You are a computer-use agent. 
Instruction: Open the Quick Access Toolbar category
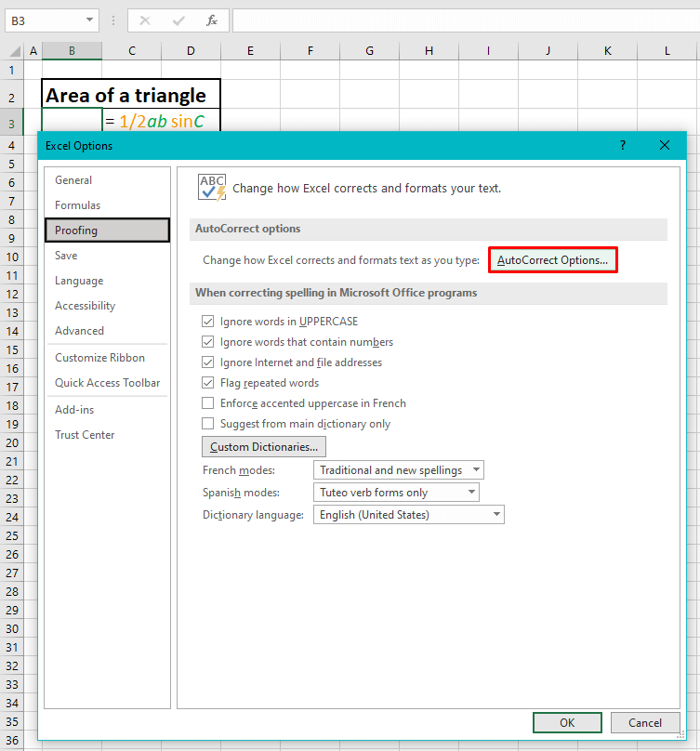[107, 383]
